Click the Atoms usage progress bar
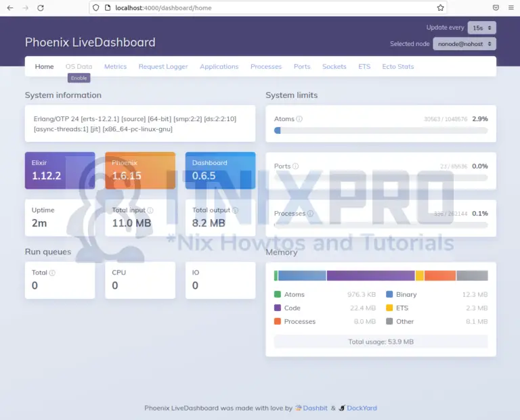The image size is (520, 420). tap(381, 130)
